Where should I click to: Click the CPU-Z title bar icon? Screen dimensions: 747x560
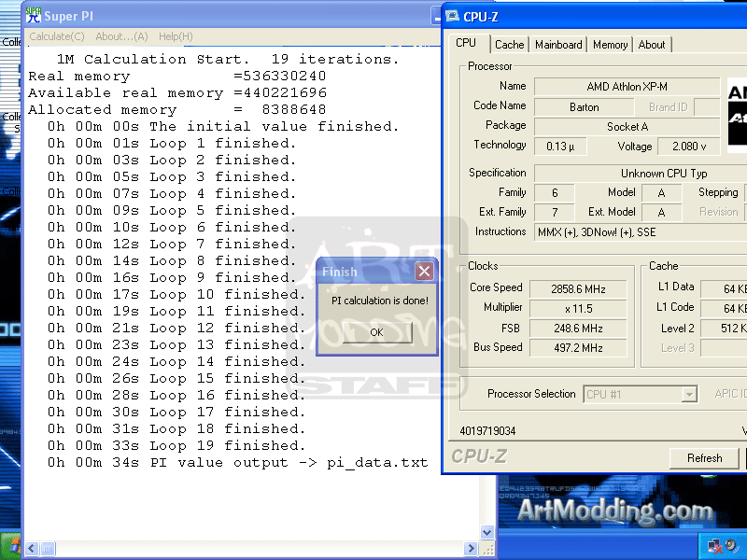point(452,16)
